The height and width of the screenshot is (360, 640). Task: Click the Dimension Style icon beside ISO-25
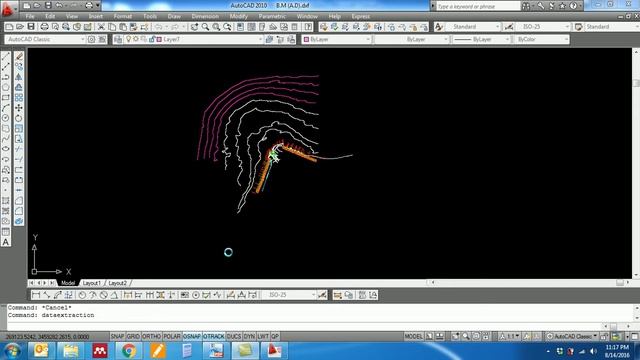pyautogui.click(x=509, y=27)
